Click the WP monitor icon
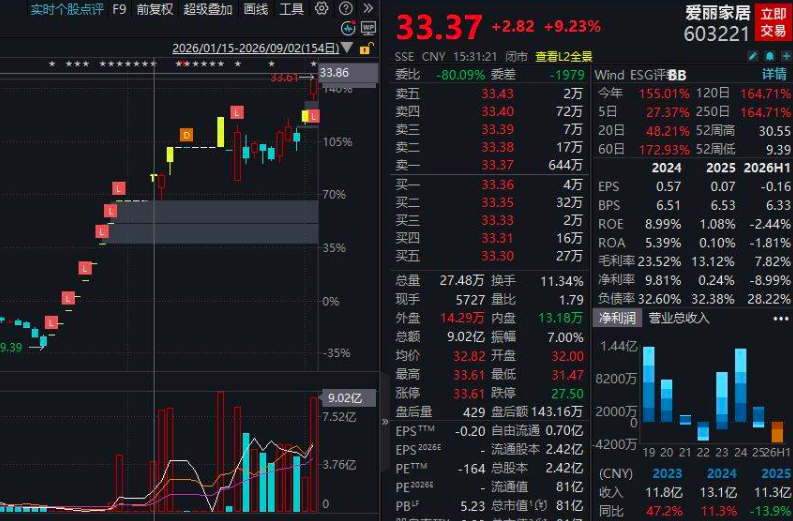 coord(369,28)
